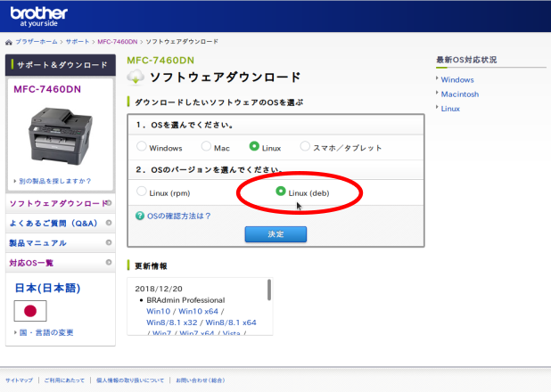Screen dimensions: 551x392
Task: Select the Windows OS radio button
Action: (141, 146)
